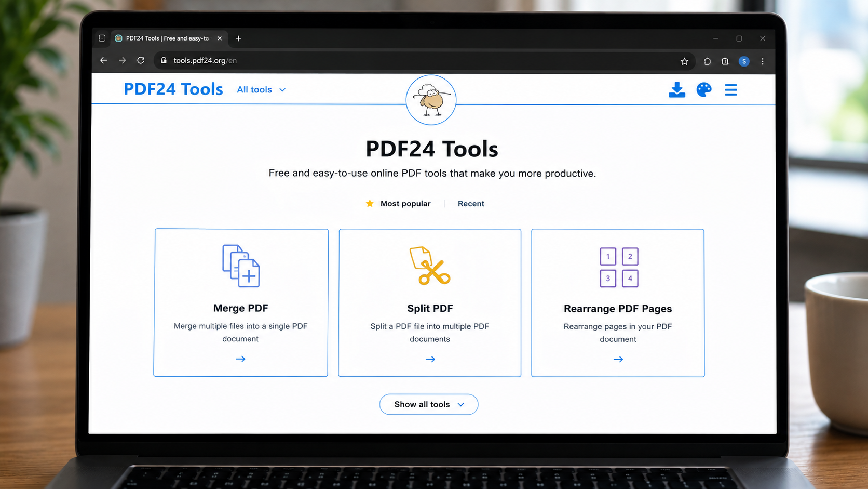Go back with the browser back arrow
The width and height of the screenshot is (868, 489).
[104, 60]
